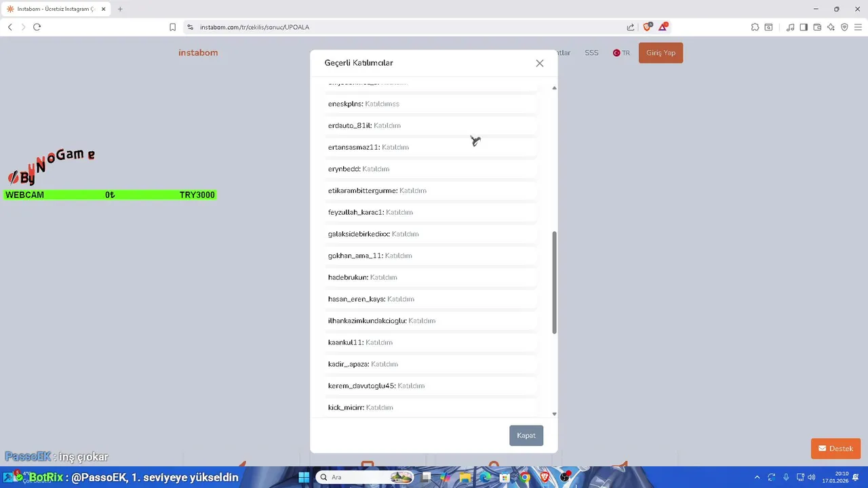This screenshot has height=488, width=868.
Task: Open site settings icon beside URL
Action: (x=190, y=27)
